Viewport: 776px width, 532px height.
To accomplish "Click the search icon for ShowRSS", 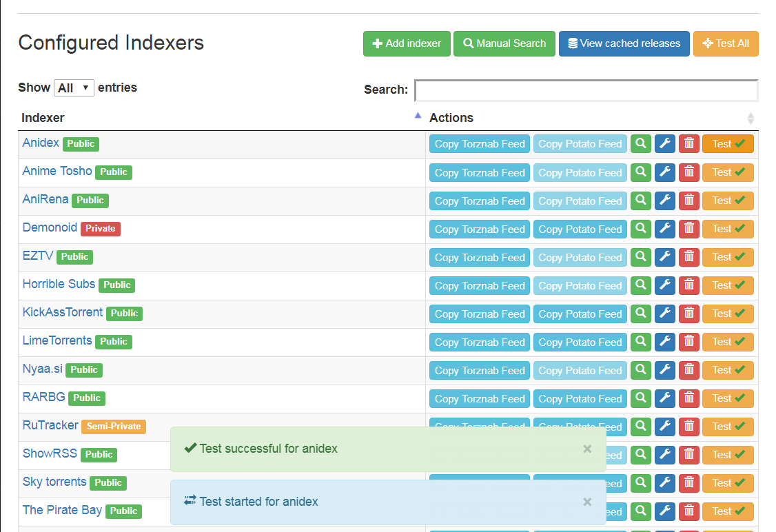I will coord(640,454).
